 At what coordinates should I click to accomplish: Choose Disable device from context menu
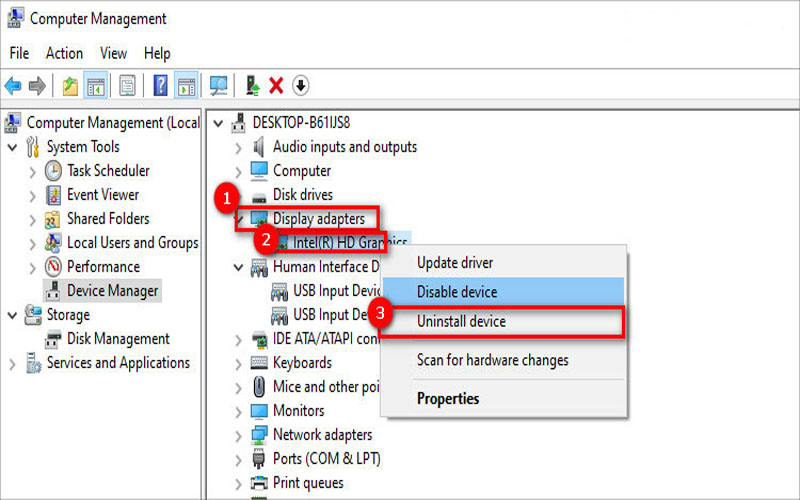[504, 292]
